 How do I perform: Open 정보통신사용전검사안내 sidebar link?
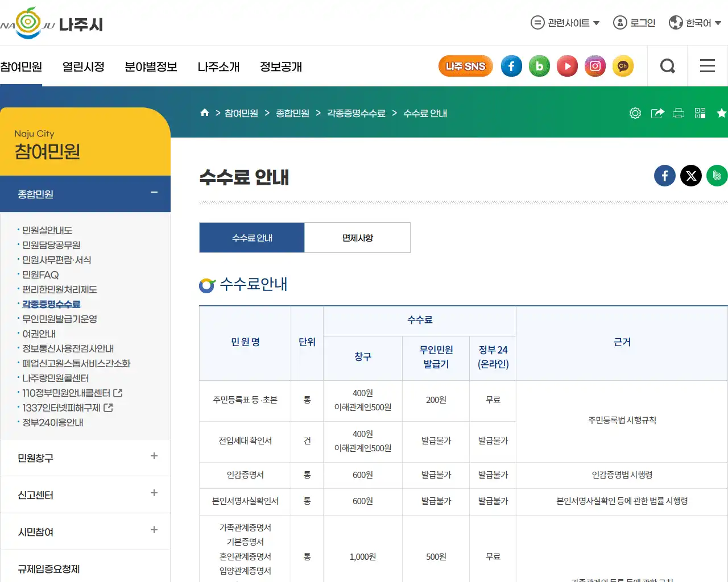pos(68,348)
